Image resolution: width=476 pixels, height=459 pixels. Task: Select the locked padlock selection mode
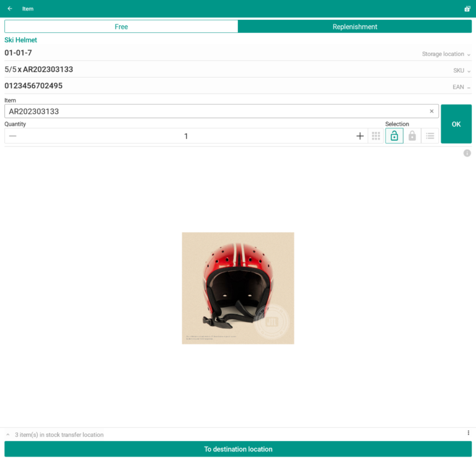(412, 136)
